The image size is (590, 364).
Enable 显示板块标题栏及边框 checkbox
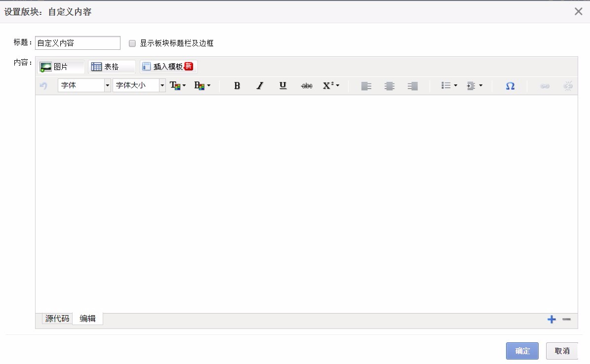132,43
